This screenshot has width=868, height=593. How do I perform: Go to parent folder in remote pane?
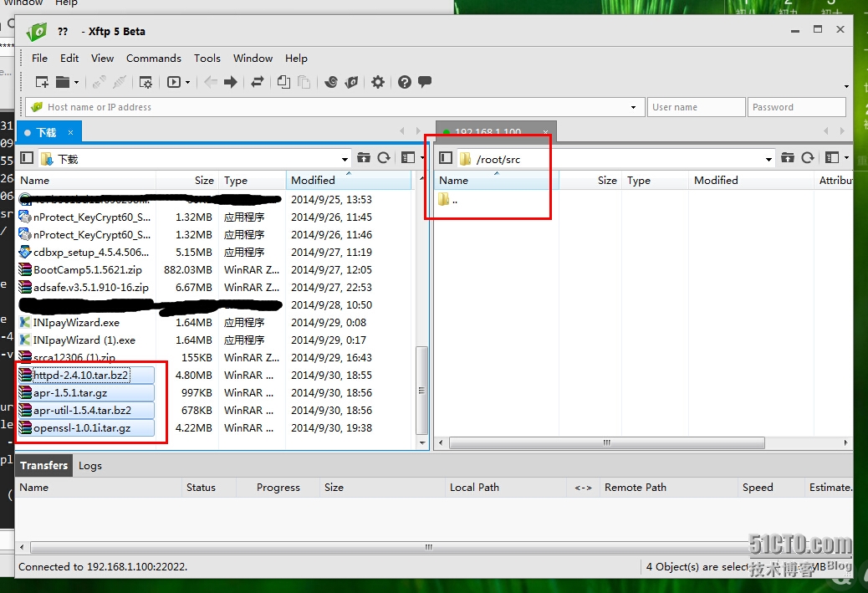pos(787,158)
